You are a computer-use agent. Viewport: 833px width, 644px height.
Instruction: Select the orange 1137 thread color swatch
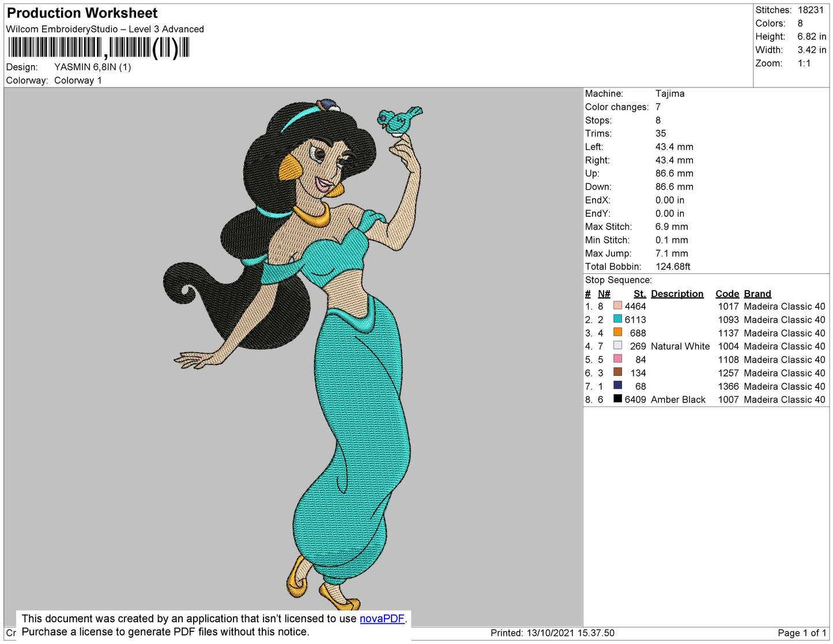pos(617,332)
